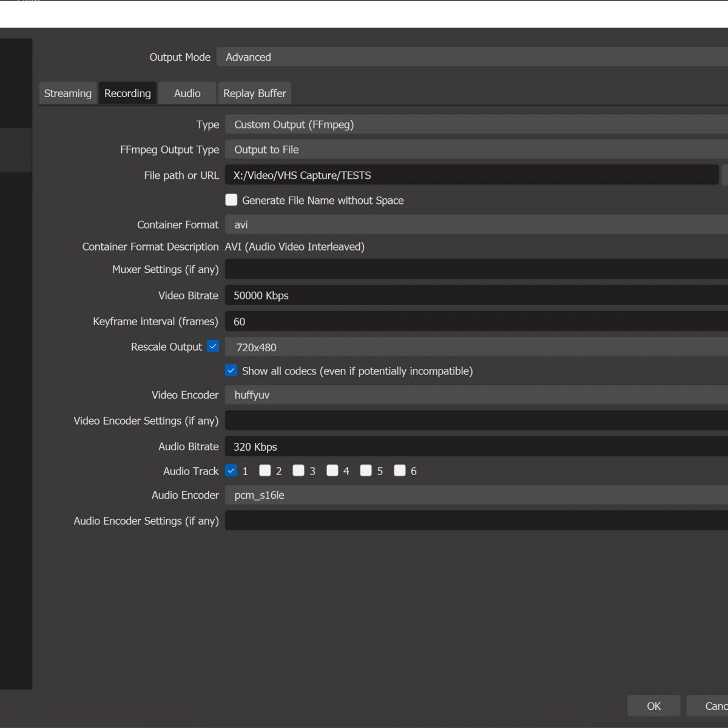
Task: Uncheck the Rescale Output checkbox
Action: point(213,346)
